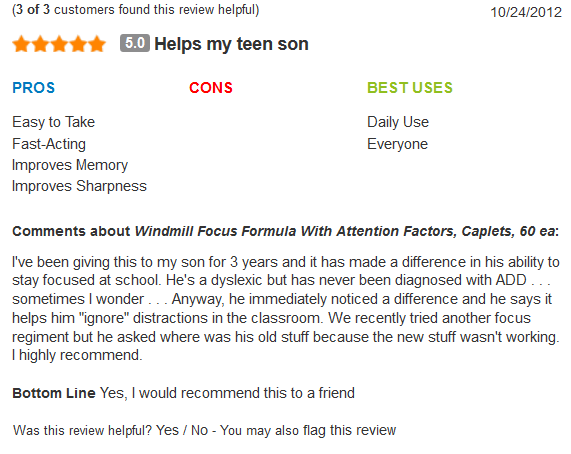Screen dimensions: 571x454
Task: Click the 10/24/2012 review date
Action: (x=526, y=12)
